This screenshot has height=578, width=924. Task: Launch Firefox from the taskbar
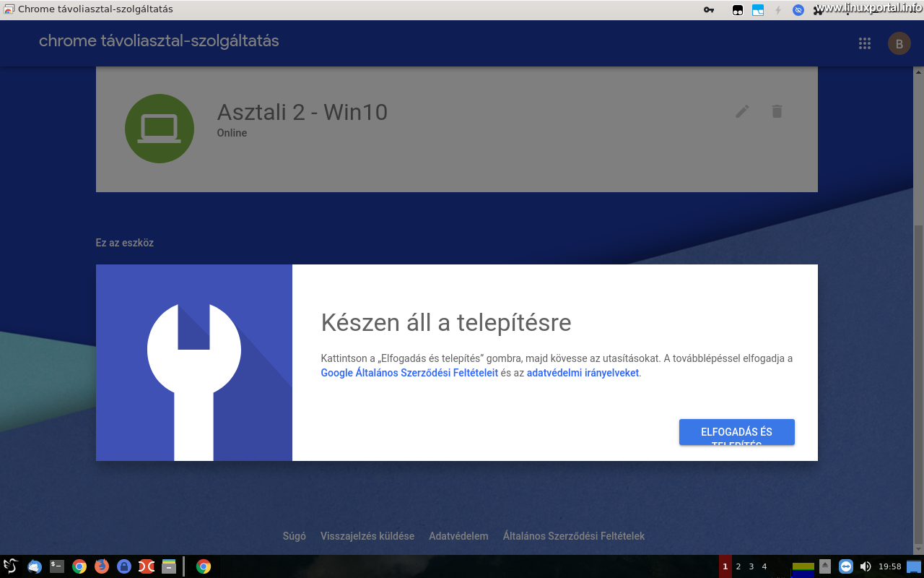[x=102, y=566]
